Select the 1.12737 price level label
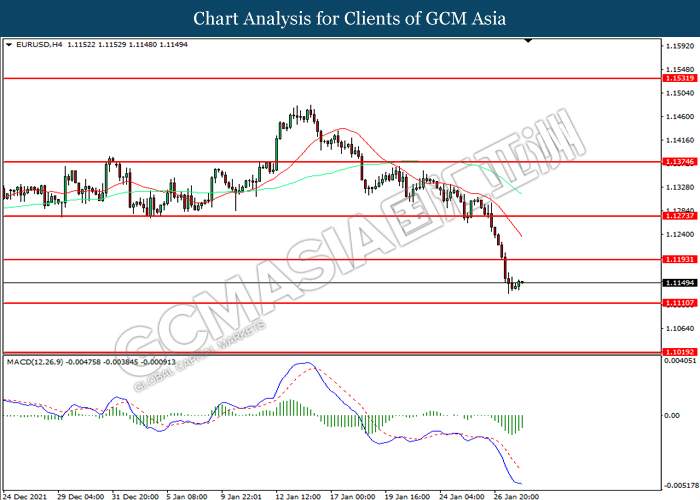700x500 pixels. tap(680, 216)
